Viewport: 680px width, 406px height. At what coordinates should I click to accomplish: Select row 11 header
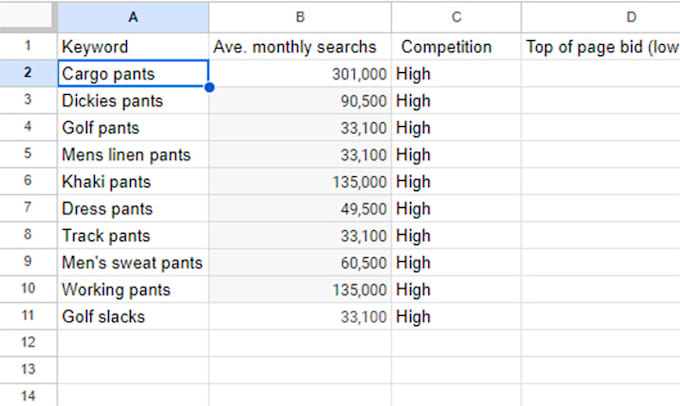[28, 315]
